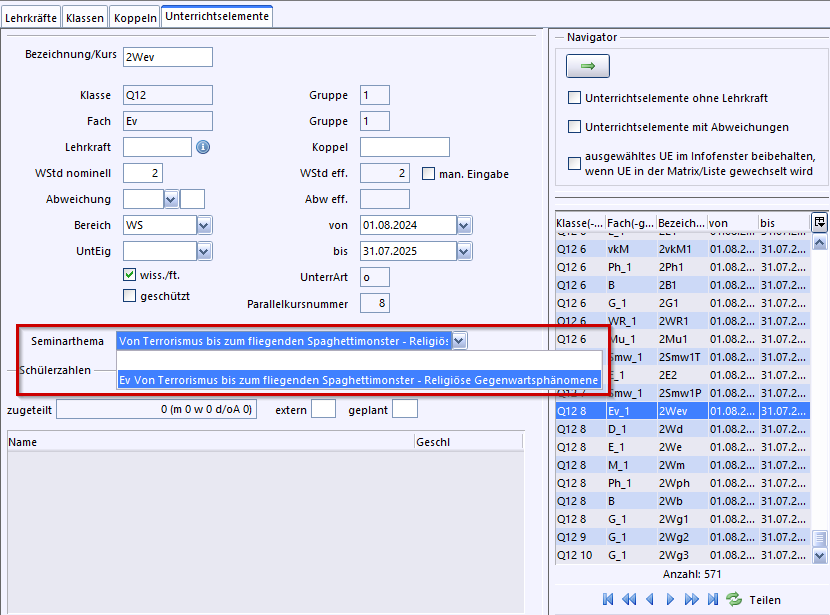The height and width of the screenshot is (615, 830).
Task: Sort by Fach column header
Action: pos(630,223)
